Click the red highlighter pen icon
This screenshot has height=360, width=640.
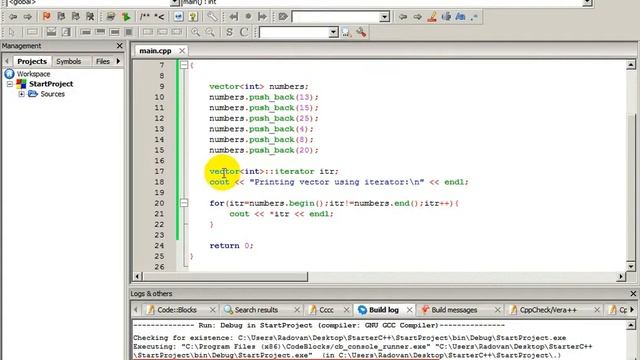point(432,17)
